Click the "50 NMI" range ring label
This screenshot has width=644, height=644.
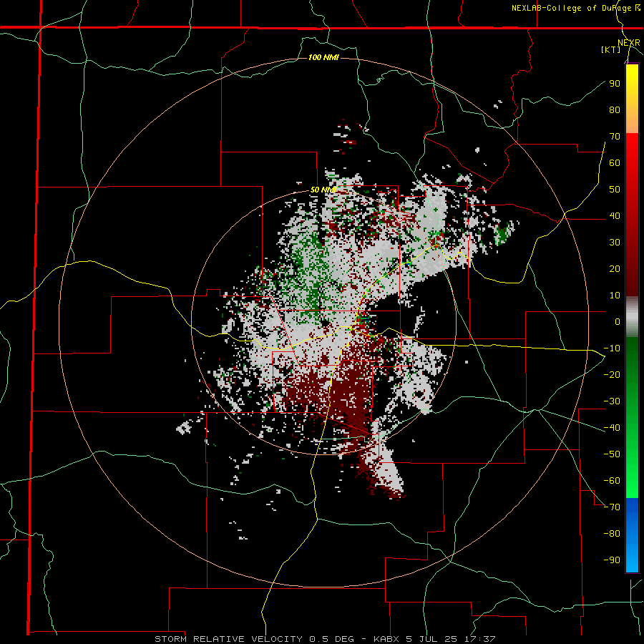[323, 190]
